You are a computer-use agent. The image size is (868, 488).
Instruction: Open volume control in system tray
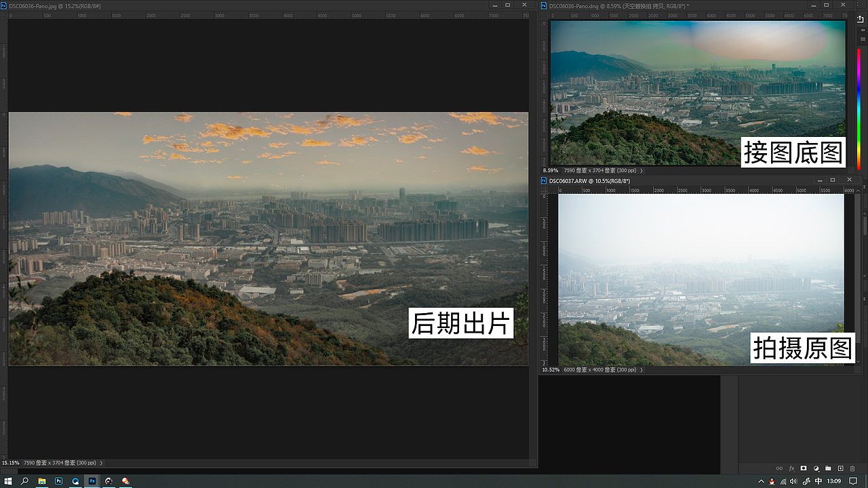tap(793, 481)
